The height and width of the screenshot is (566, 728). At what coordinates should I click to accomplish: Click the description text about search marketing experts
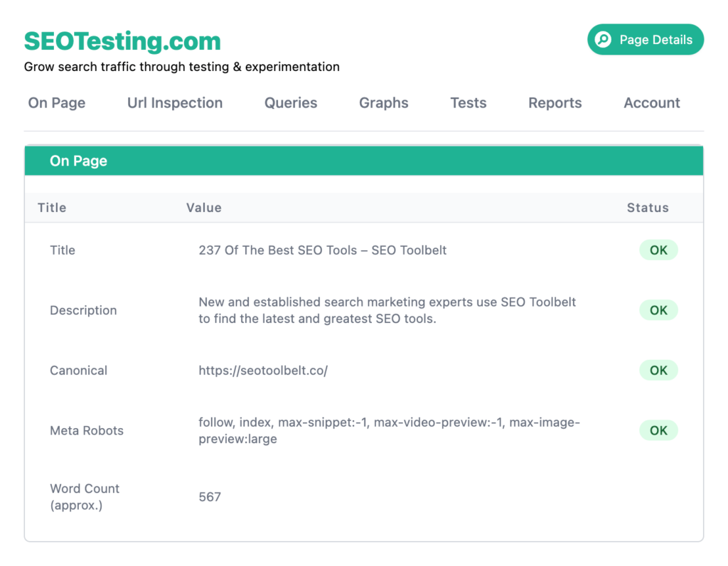(x=387, y=310)
